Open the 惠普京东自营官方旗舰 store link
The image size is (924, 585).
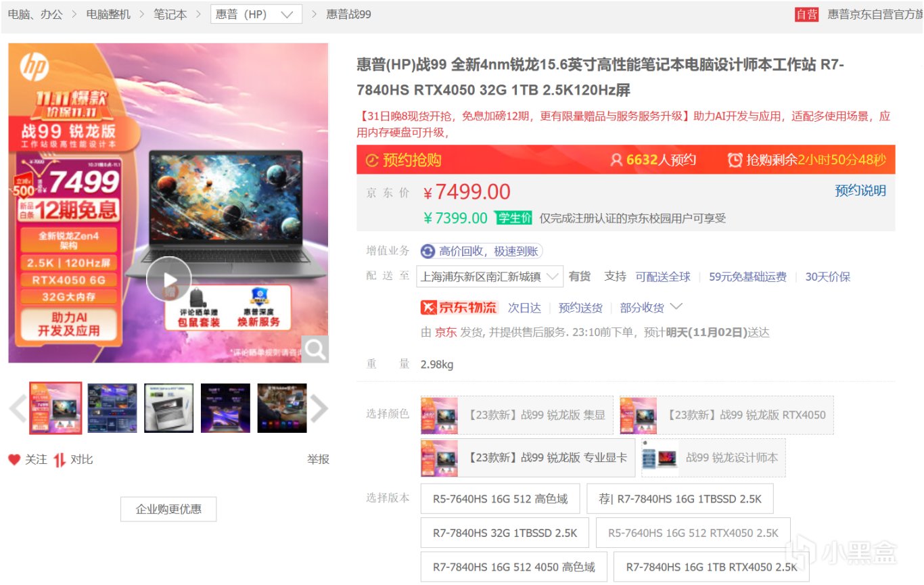(875, 14)
